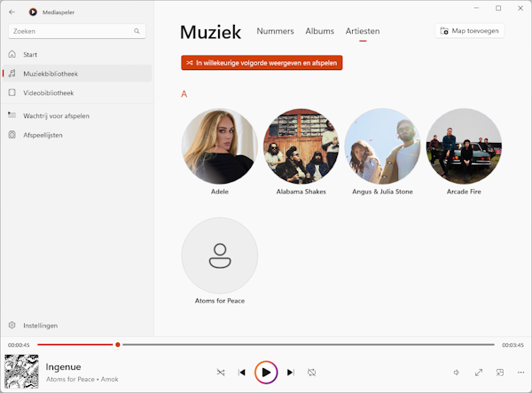Switch to the Nummers tab

pyautogui.click(x=275, y=31)
